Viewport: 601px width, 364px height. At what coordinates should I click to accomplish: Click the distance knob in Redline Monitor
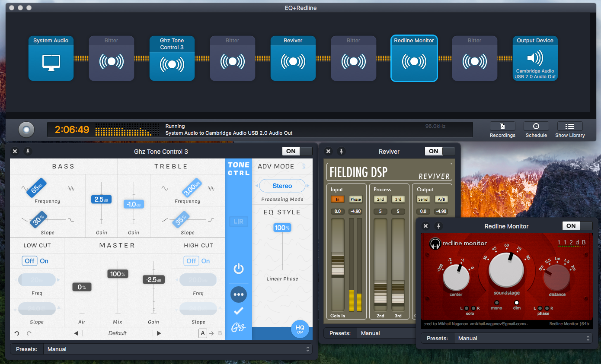coord(557,277)
